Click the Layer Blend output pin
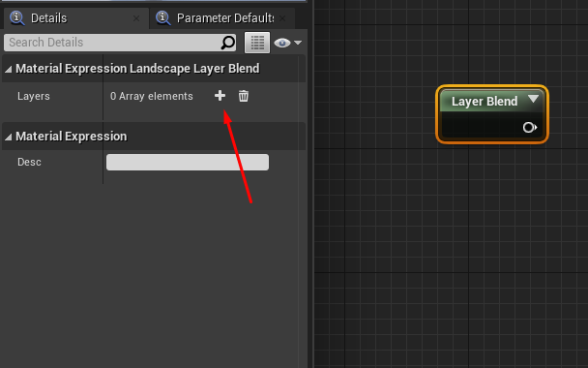The width and height of the screenshot is (588, 368). tap(530, 128)
